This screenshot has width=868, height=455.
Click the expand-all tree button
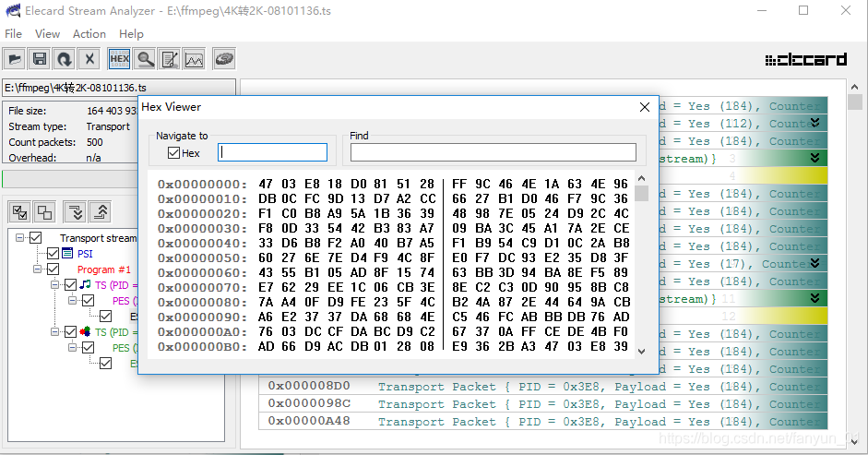coord(76,211)
